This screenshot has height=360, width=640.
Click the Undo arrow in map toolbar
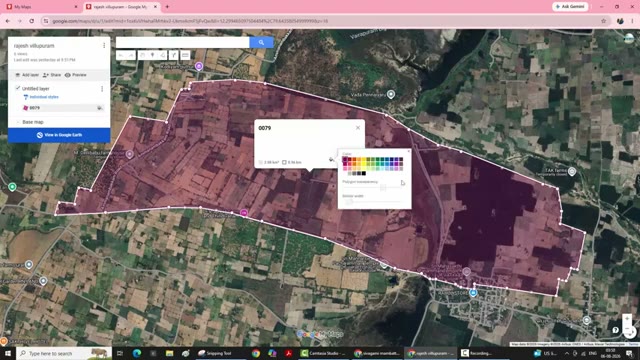pos(121,55)
